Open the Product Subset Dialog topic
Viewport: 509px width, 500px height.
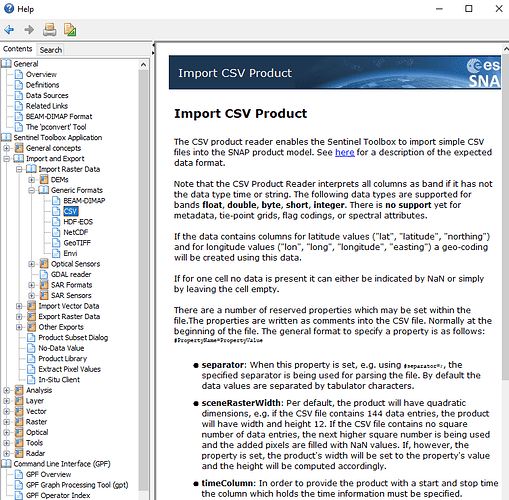[73, 337]
